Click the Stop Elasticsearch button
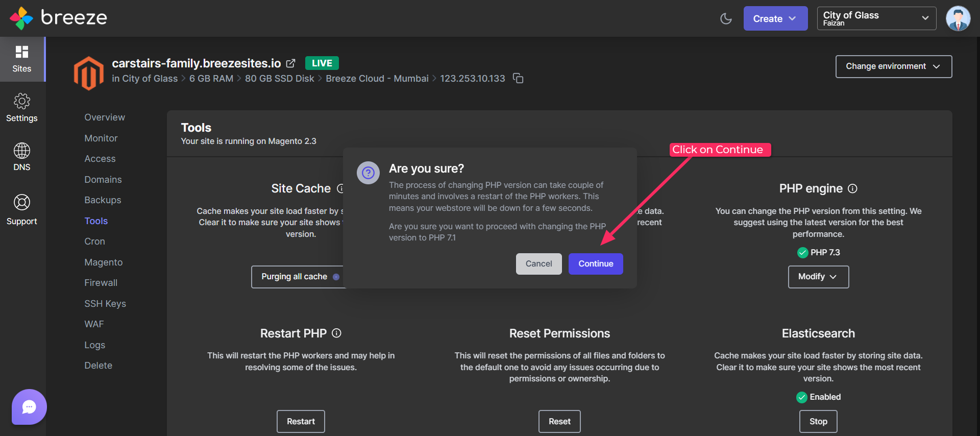The width and height of the screenshot is (980, 436). click(818, 422)
